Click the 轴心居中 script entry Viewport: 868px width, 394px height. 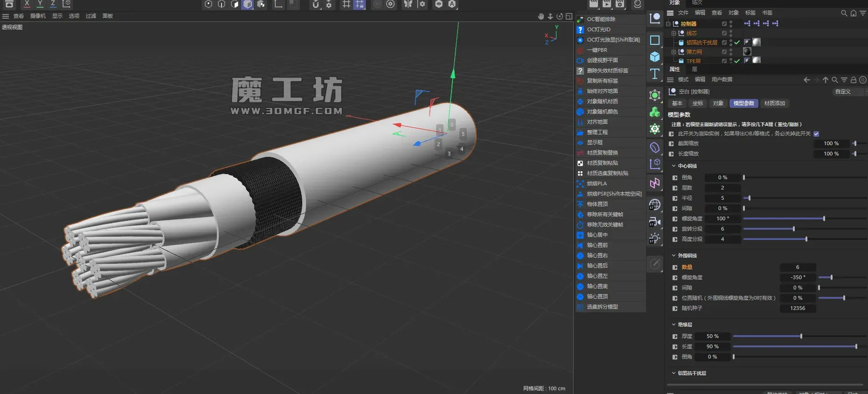597,235
